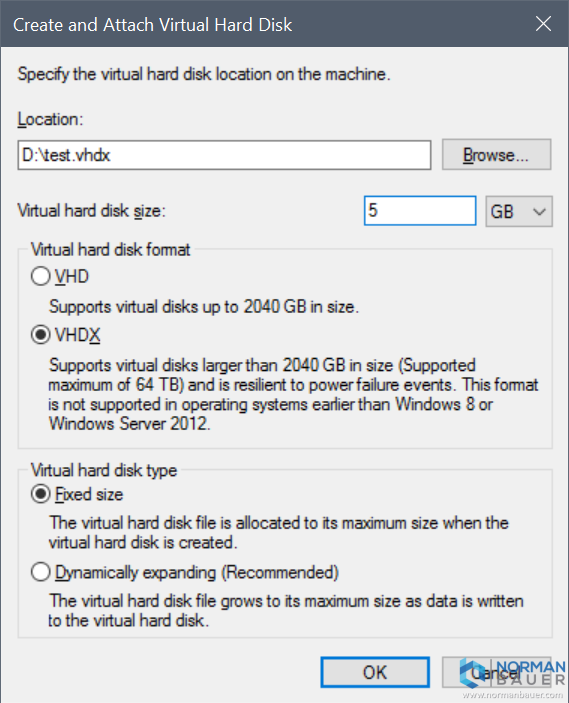
Task: Close the Create and Attach Virtual Hard Disk dialog
Action: pyautogui.click(x=543, y=24)
